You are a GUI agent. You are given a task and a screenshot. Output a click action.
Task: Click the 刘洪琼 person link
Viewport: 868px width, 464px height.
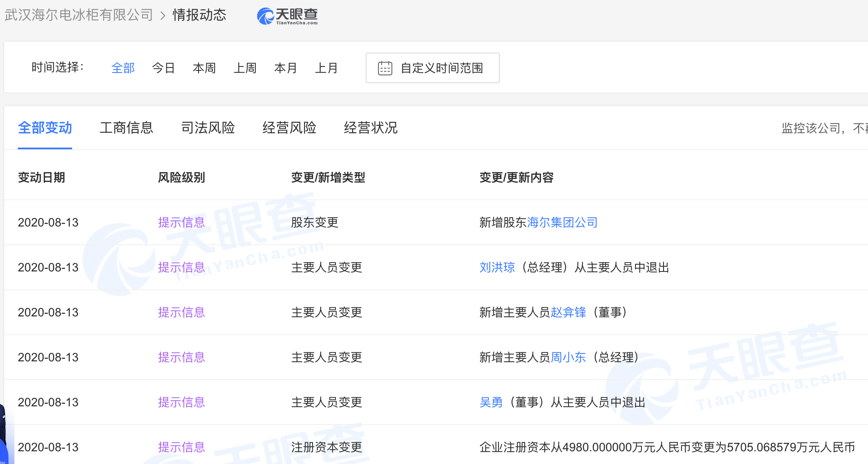(x=497, y=267)
